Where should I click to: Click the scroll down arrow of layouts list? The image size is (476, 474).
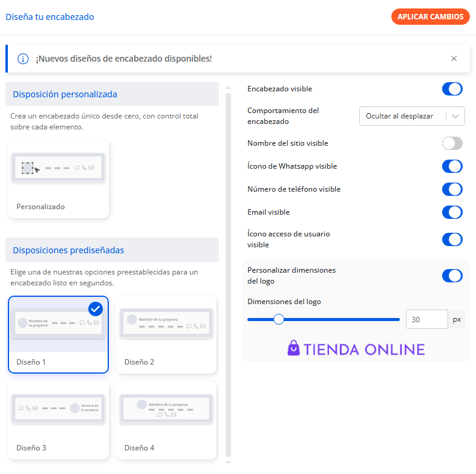click(x=228, y=463)
